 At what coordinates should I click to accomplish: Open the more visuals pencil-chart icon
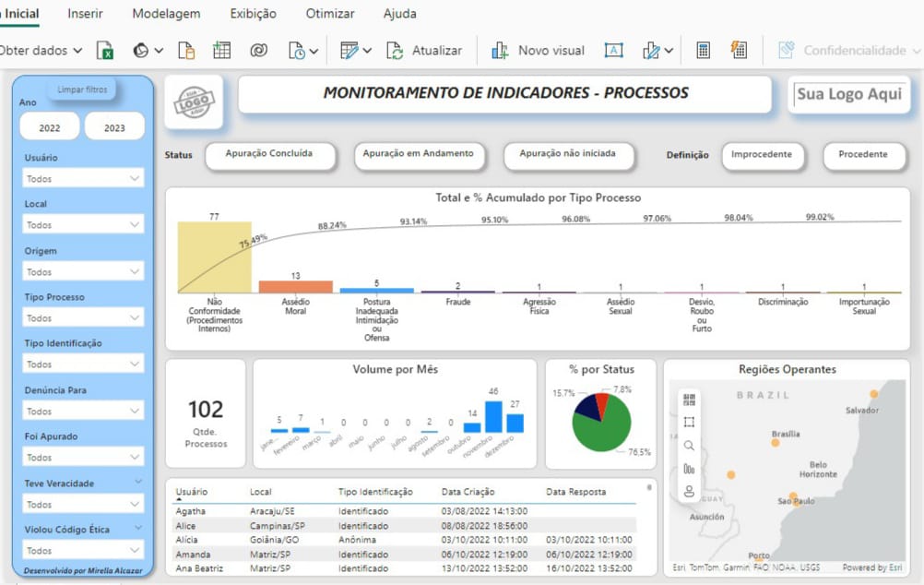click(x=651, y=51)
